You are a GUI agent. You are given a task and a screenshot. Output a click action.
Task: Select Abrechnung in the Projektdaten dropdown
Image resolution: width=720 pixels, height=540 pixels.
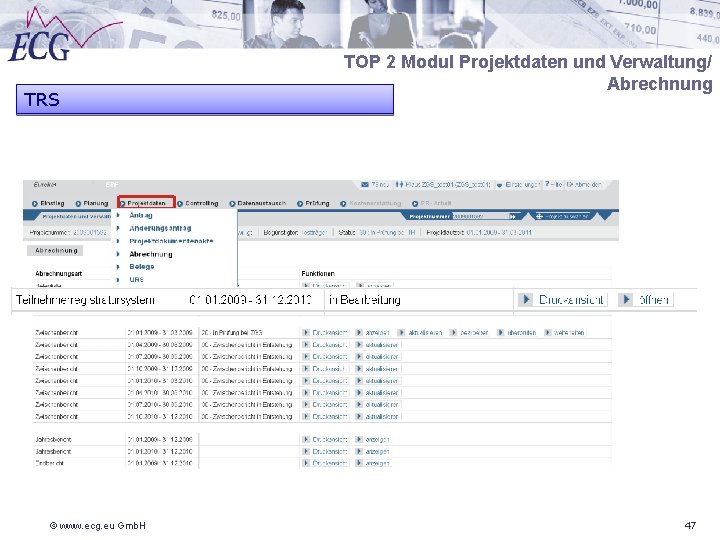point(151,254)
